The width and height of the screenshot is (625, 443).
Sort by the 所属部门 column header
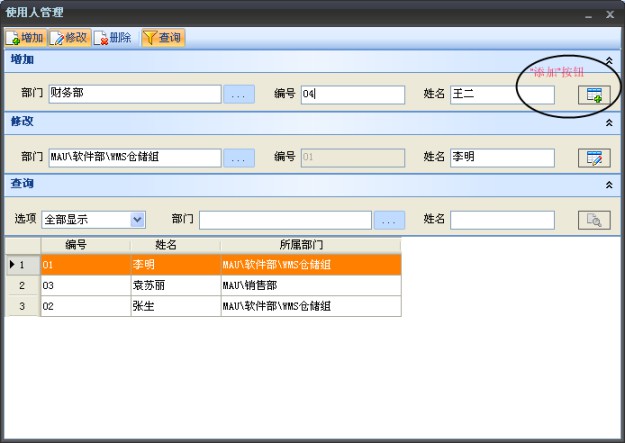[x=310, y=245]
